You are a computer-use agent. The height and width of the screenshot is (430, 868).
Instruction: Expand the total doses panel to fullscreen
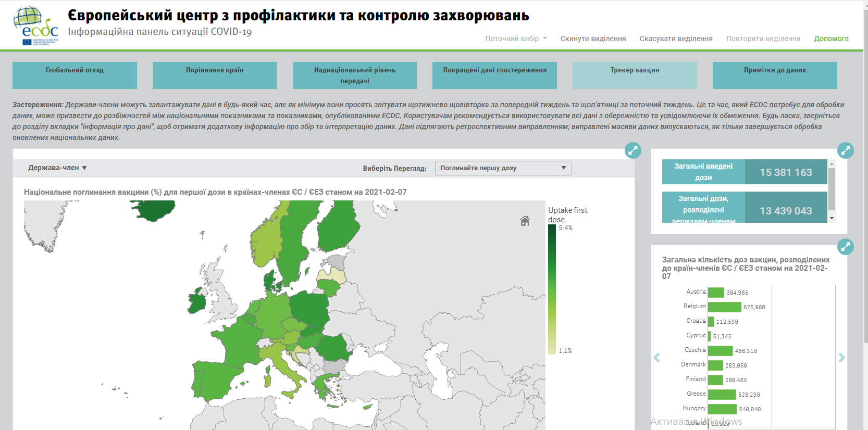point(845,150)
